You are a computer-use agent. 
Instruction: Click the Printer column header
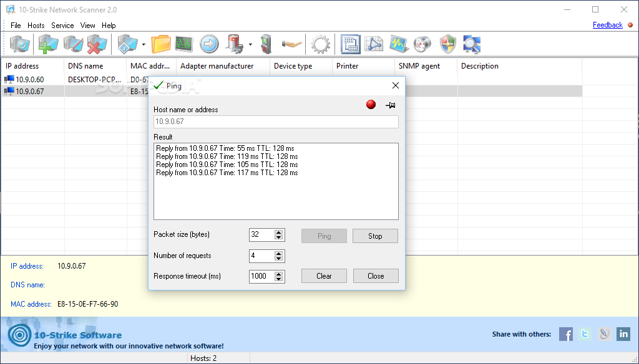coord(364,66)
